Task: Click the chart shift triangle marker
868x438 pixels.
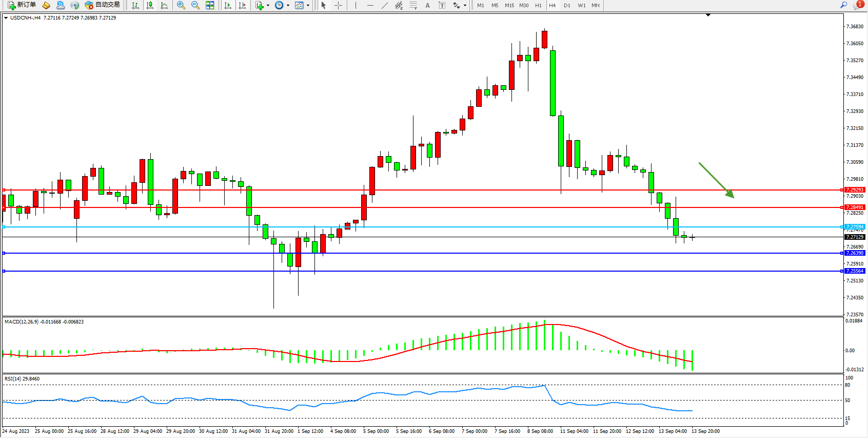Action: pyautogui.click(x=708, y=15)
